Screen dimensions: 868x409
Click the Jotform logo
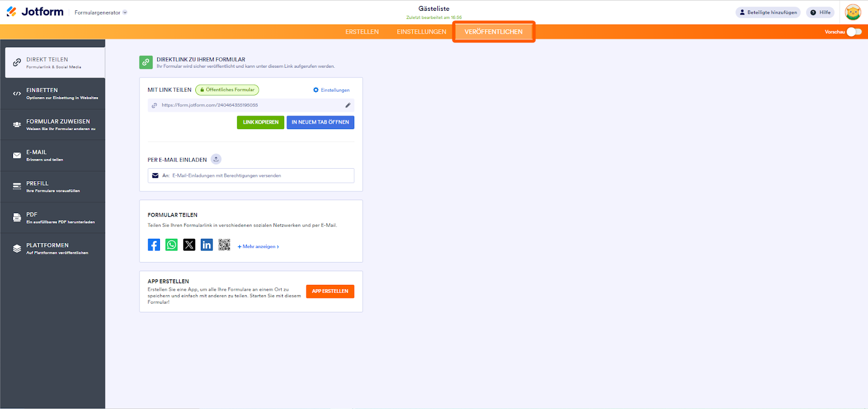[x=35, y=12]
